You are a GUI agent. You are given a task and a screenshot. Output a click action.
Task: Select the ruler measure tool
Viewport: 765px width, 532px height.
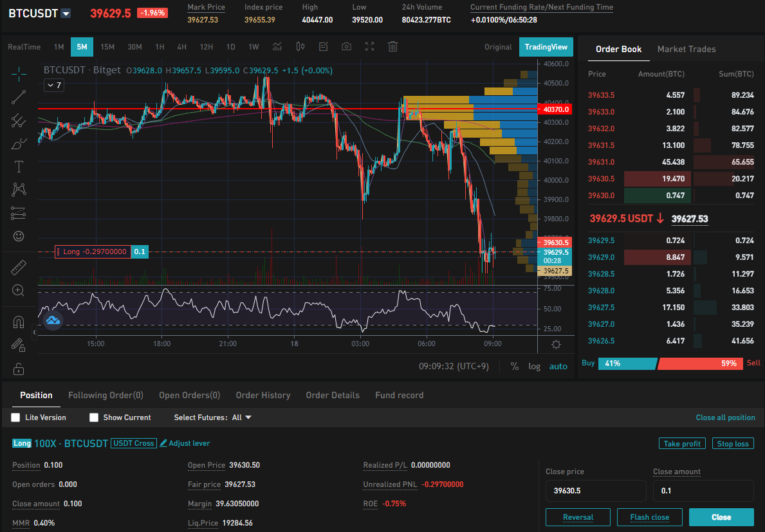19,267
